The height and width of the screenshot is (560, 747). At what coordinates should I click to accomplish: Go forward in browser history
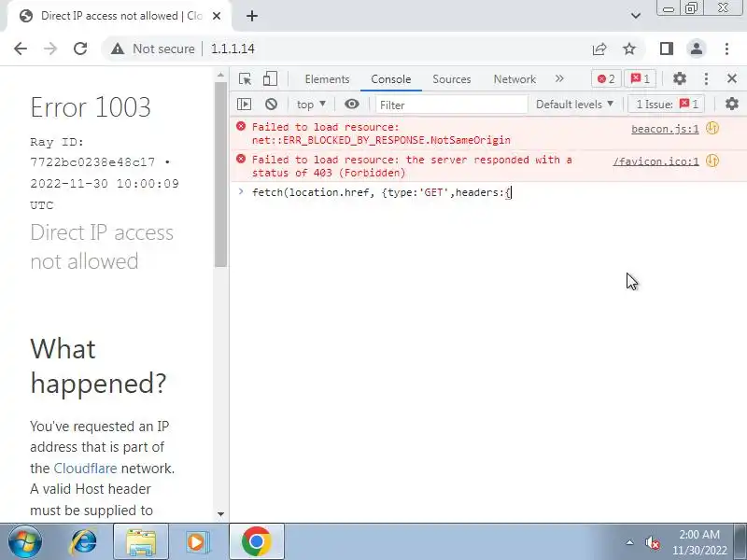click(50, 49)
